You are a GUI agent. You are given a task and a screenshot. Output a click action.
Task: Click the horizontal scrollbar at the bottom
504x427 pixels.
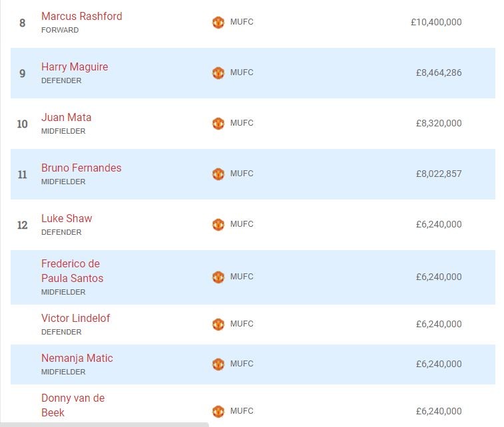click(x=107, y=424)
